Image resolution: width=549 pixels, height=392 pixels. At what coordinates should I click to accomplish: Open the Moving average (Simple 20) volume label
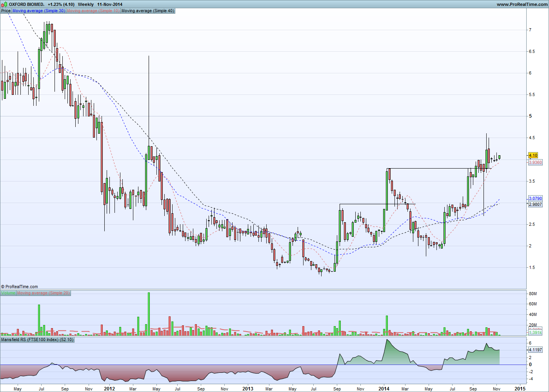44,293
